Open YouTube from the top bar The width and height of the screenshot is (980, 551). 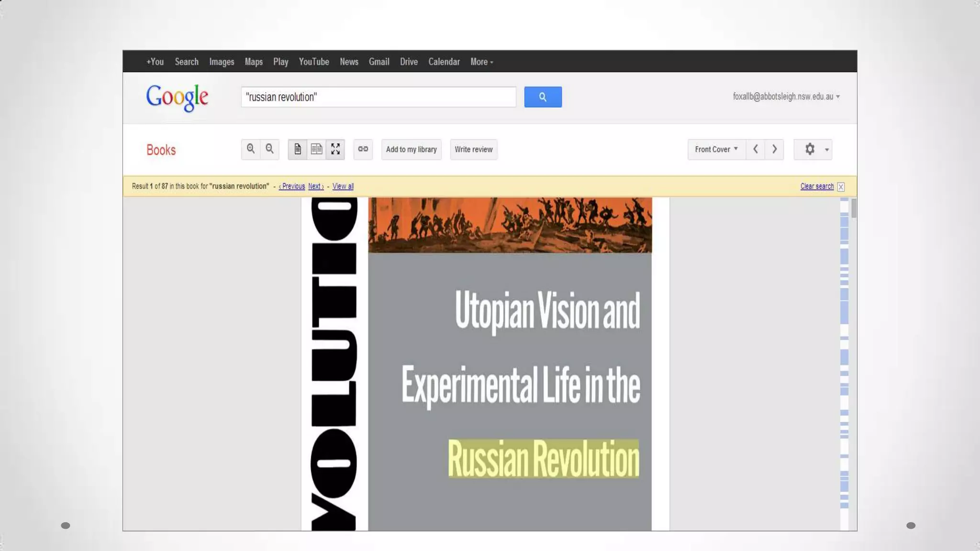(314, 62)
